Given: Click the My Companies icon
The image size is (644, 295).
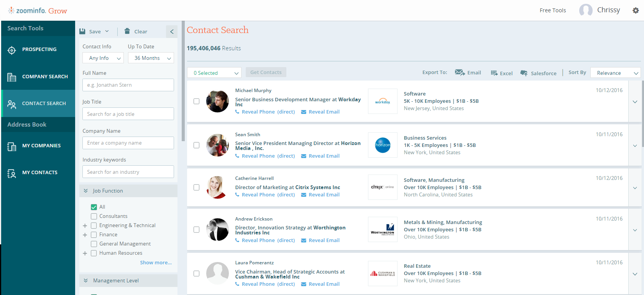Looking at the screenshot, I should tap(12, 146).
